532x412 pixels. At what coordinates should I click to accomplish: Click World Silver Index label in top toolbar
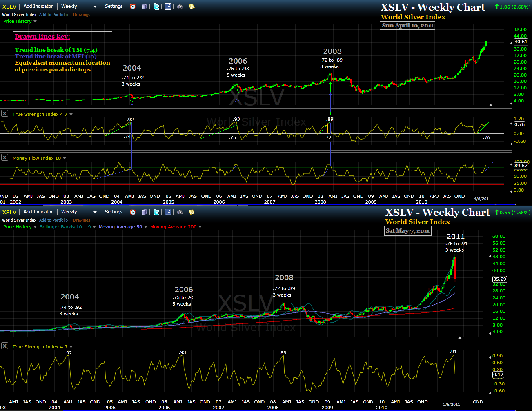pyautogui.click(x=19, y=14)
